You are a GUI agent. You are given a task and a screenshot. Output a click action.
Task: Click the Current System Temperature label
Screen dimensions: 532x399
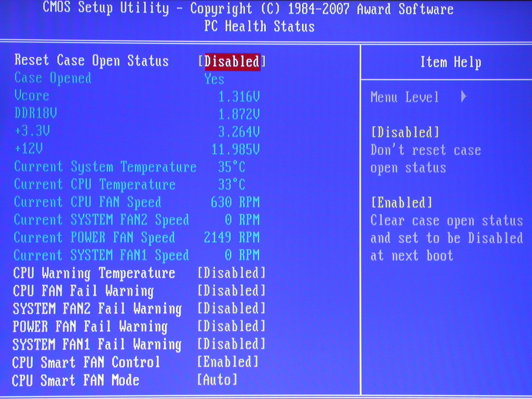pyautogui.click(x=105, y=167)
